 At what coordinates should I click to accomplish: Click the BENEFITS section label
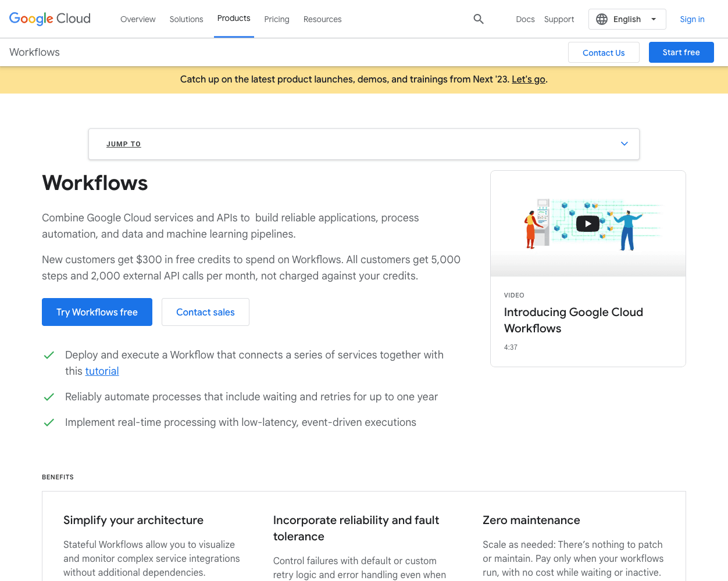click(58, 477)
